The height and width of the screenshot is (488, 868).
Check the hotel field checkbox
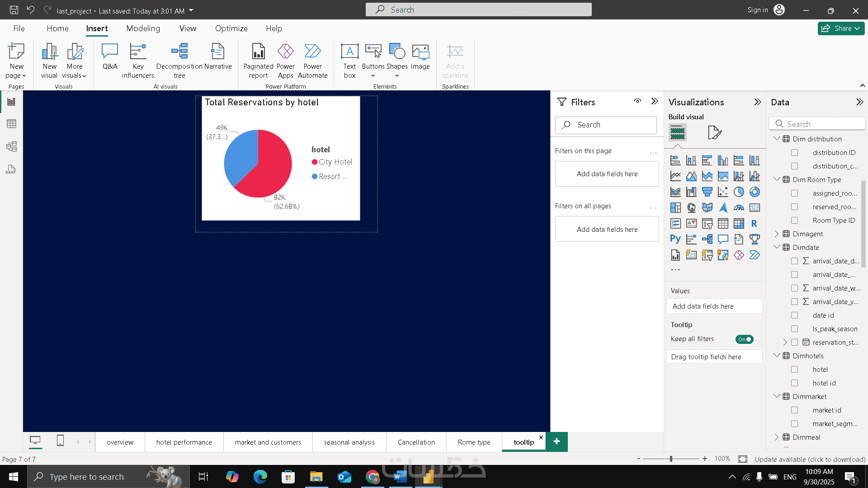(x=794, y=370)
